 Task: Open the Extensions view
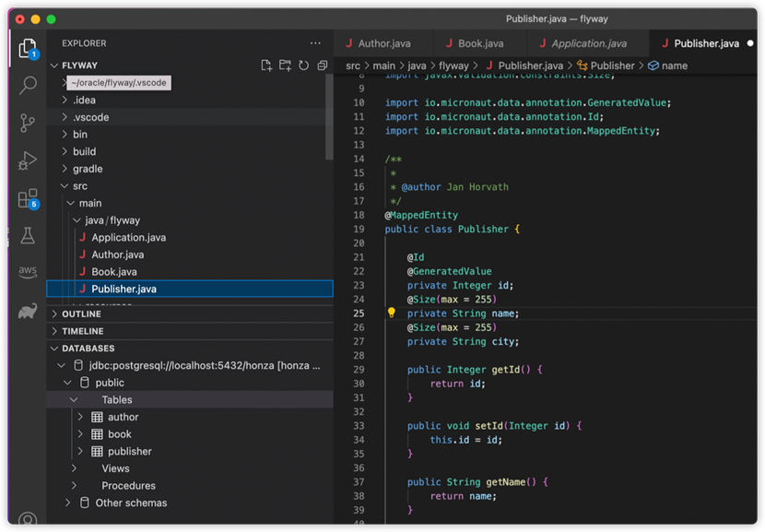[x=28, y=199]
